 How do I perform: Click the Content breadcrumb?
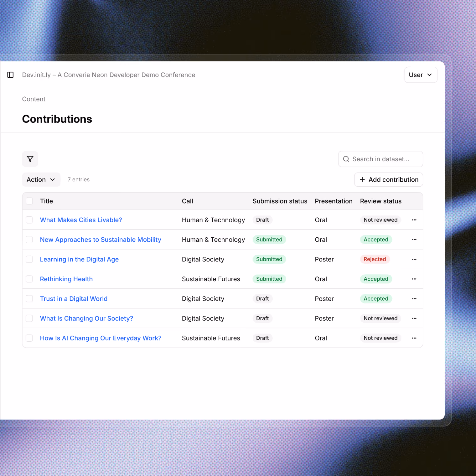(x=34, y=99)
